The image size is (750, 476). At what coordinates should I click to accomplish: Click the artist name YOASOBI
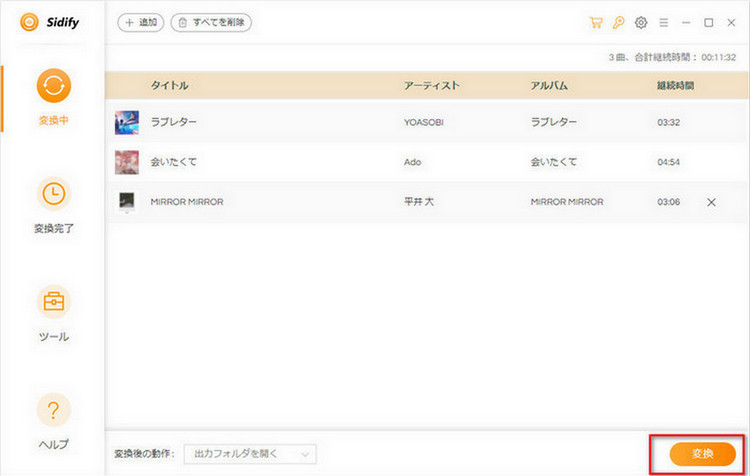click(424, 122)
